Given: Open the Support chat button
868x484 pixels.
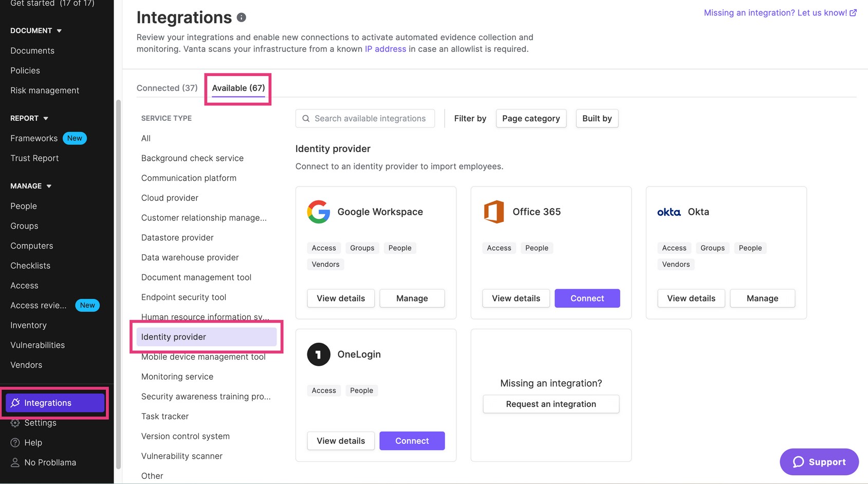Looking at the screenshot, I should point(819,462).
